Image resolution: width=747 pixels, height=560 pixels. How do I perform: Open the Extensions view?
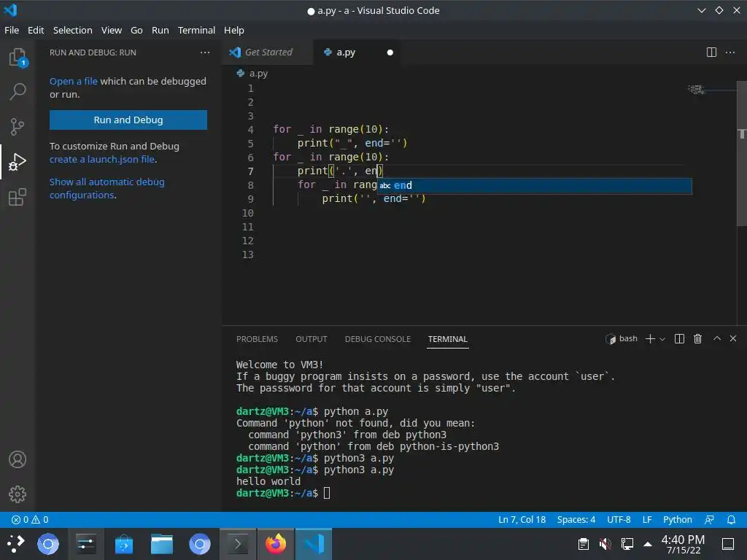click(18, 197)
